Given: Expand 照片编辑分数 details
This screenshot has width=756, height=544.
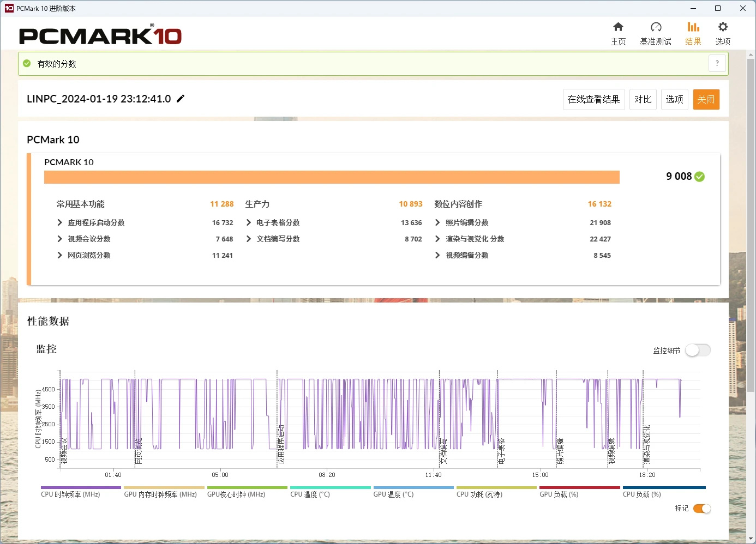Looking at the screenshot, I should (437, 222).
